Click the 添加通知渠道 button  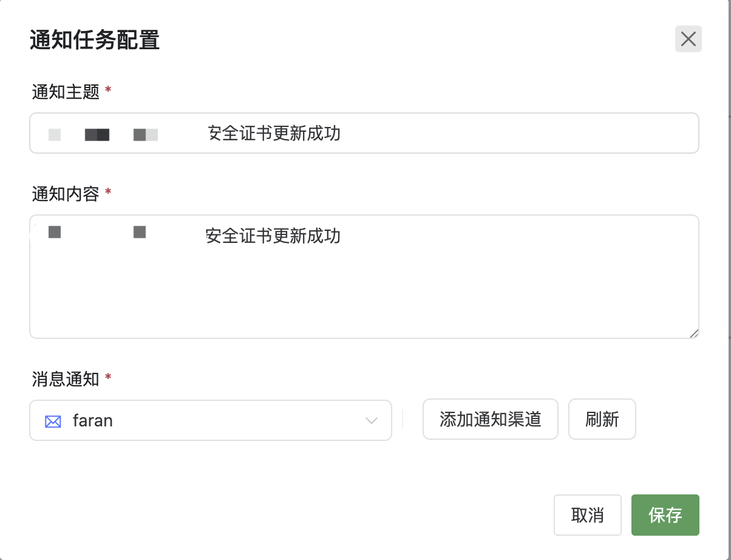coord(490,419)
